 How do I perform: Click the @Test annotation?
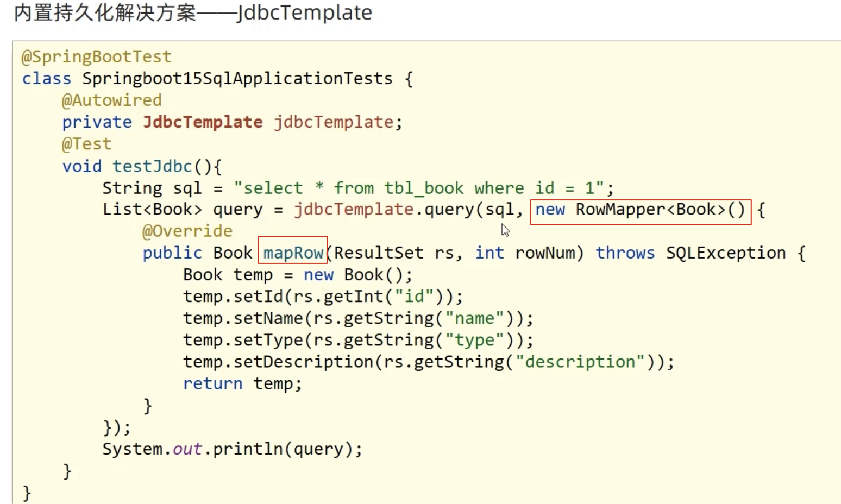click(86, 144)
